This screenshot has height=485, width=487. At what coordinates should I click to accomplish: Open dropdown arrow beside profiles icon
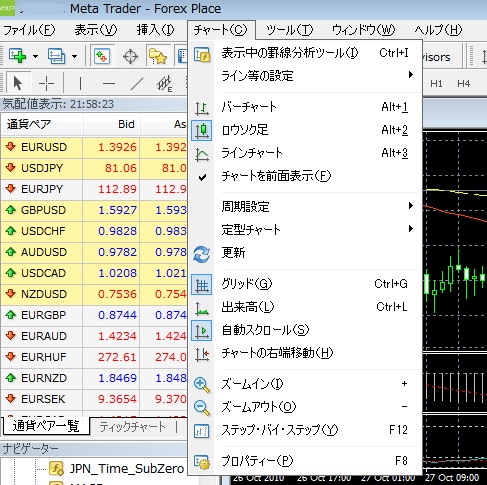(75, 56)
